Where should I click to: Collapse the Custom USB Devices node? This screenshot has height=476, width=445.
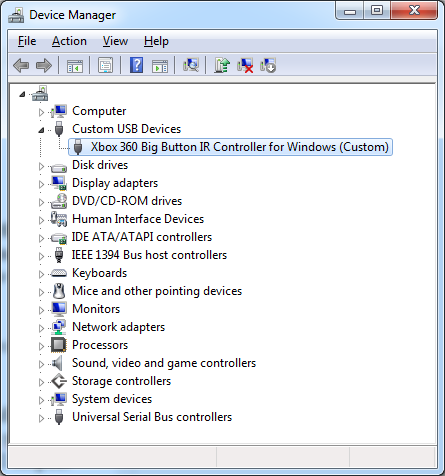click(41, 130)
